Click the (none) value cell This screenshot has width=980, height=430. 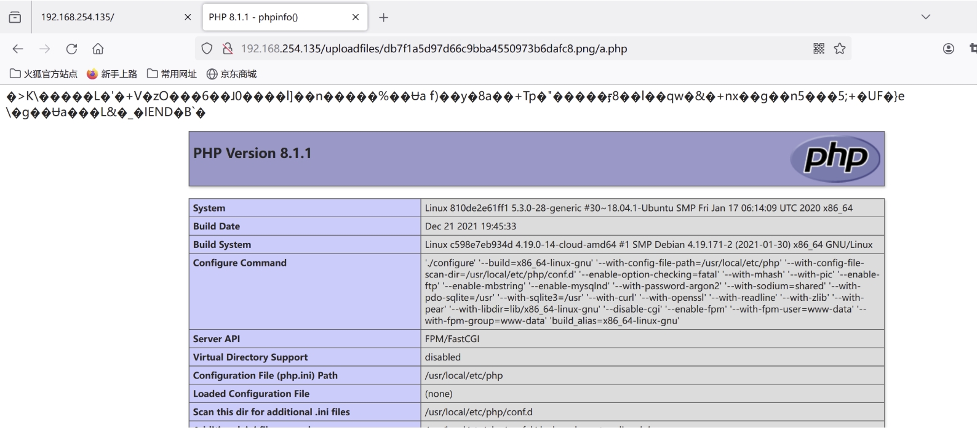652,394
